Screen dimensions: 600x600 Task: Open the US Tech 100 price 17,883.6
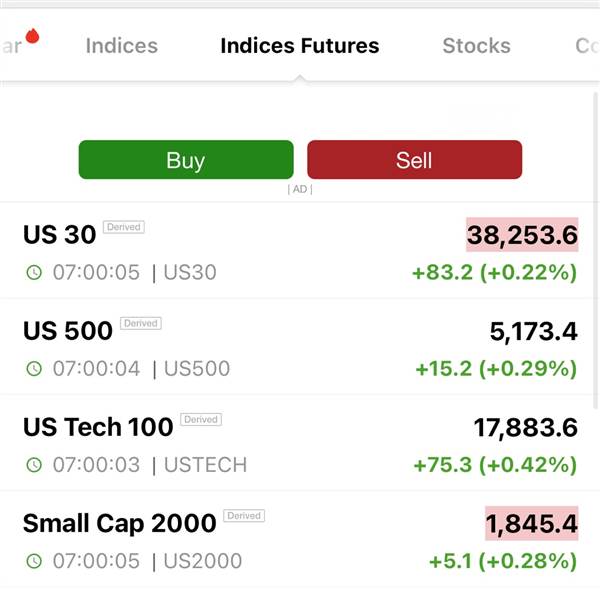[x=525, y=427]
